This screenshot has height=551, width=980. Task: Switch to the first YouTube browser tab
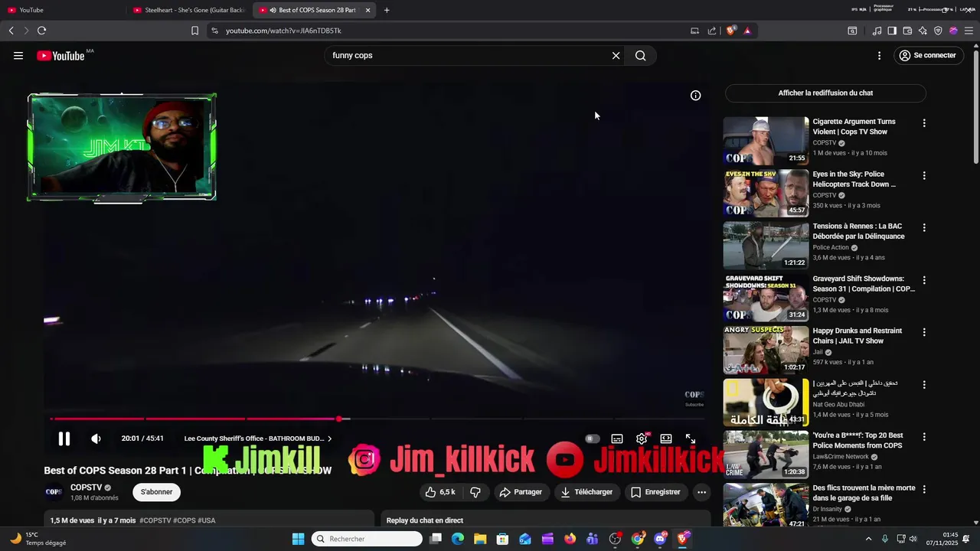[x=63, y=10]
